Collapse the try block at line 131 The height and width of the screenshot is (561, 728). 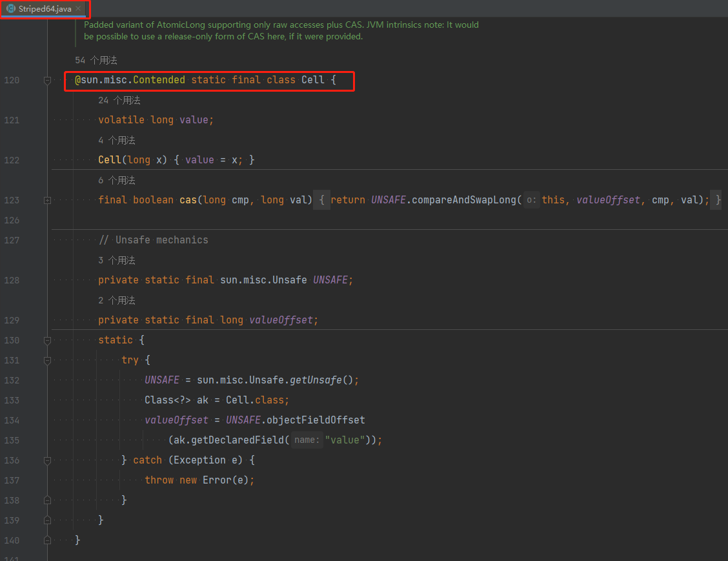(47, 360)
